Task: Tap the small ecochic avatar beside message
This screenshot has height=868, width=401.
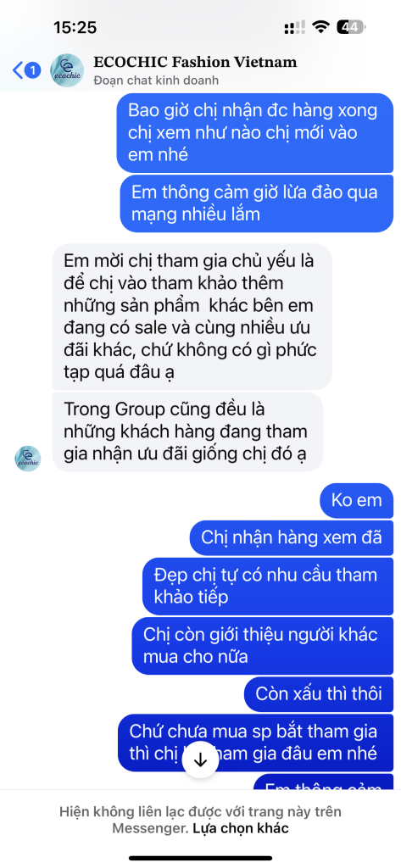Action: pos(28,459)
